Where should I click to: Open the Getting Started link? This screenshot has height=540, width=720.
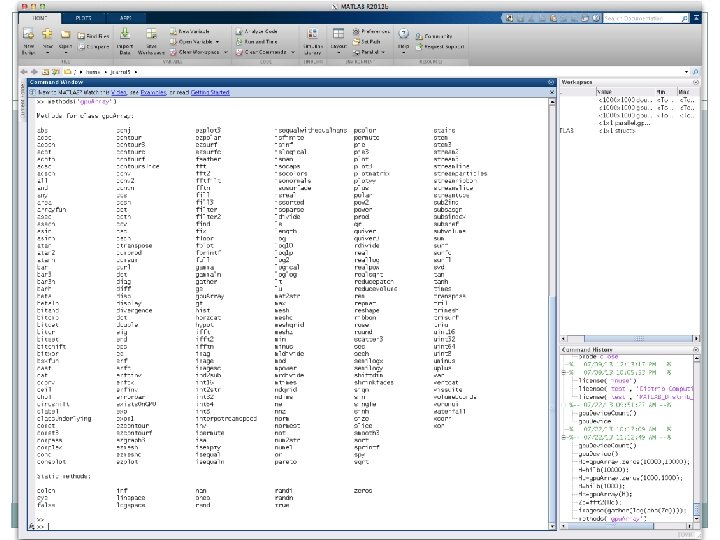tap(210, 91)
